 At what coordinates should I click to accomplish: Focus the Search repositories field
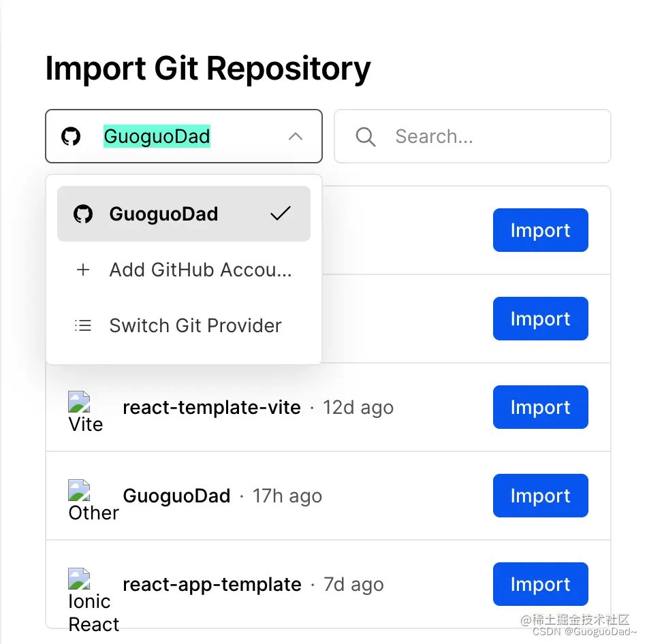click(x=473, y=136)
